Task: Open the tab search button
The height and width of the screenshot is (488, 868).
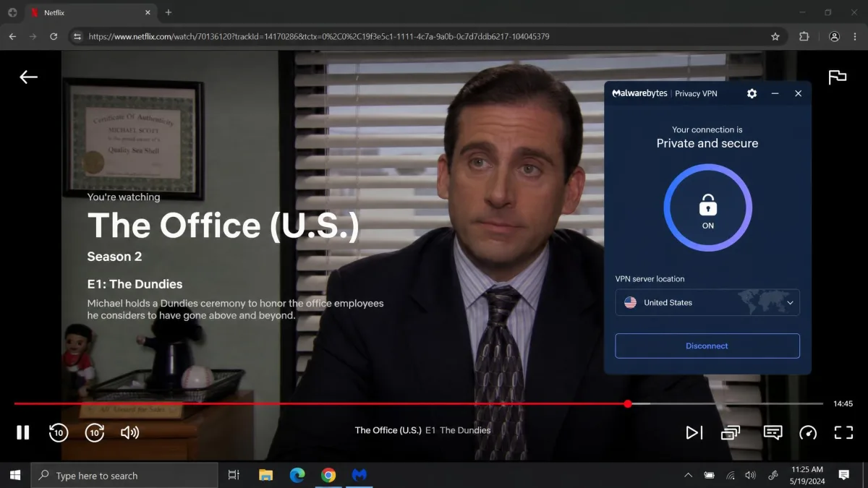Action: [x=12, y=12]
